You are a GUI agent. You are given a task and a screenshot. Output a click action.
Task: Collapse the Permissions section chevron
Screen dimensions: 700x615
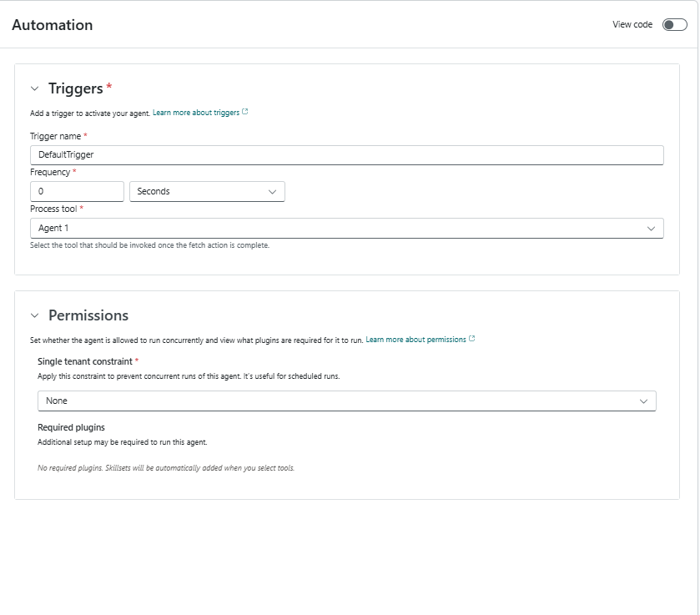coord(34,315)
